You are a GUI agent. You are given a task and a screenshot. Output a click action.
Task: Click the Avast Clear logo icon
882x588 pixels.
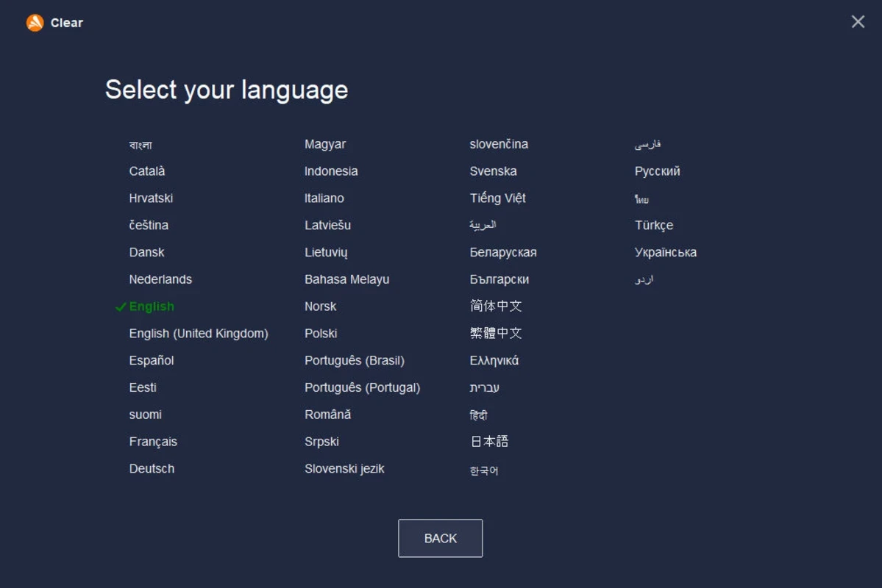pyautogui.click(x=35, y=23)
